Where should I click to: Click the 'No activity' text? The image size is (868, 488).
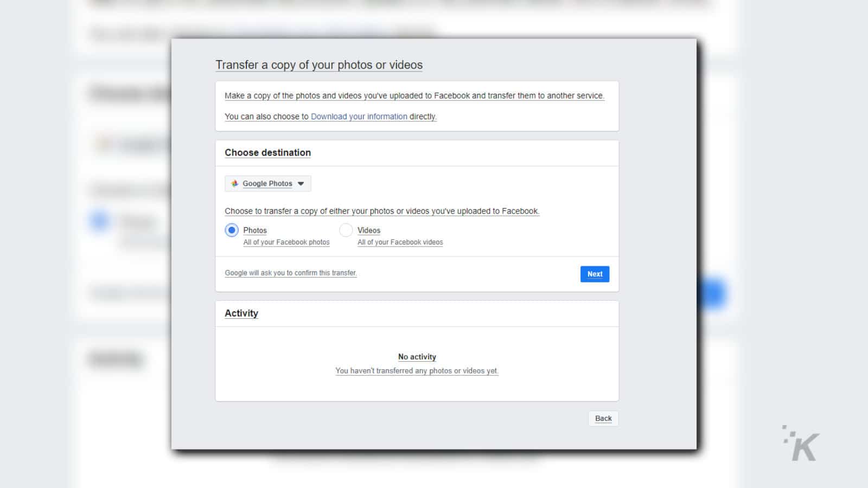[417, 357]
